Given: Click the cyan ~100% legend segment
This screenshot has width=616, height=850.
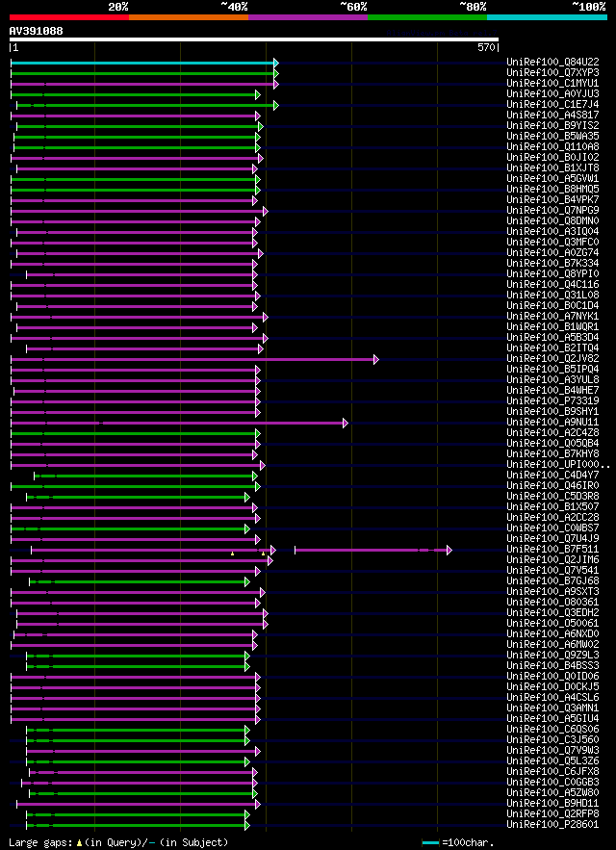Looking at the screenshot, I should tap(547, 16).
